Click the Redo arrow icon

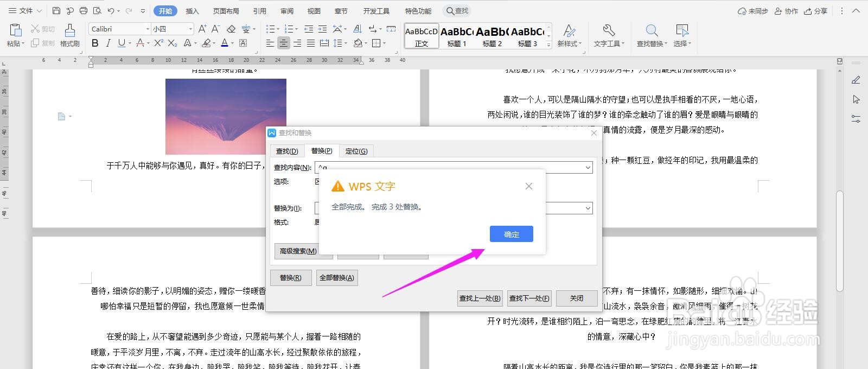pyautogui.click(x=129, y=11)
